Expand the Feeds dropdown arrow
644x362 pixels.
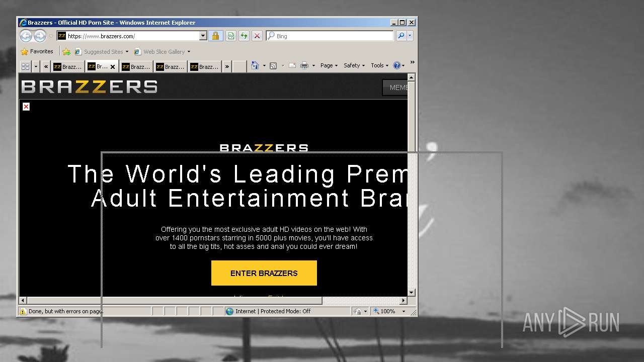point(283,66)
